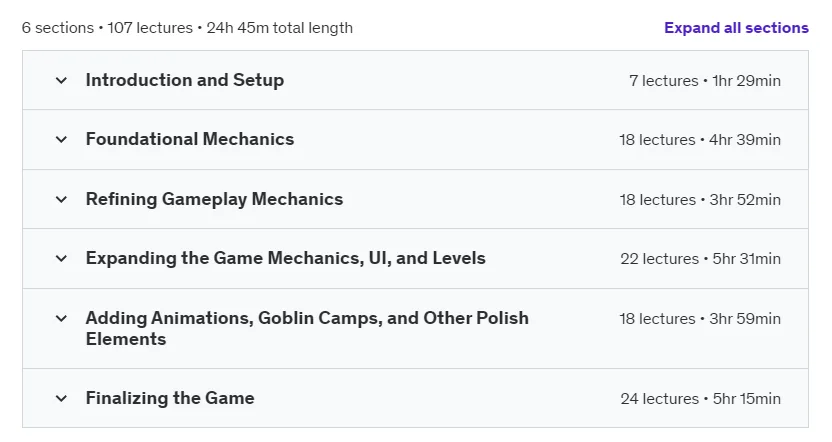This screenshot has height=442, width=832.
Task: Expand the Introduction and Setup chevron
Action: coord(62,81)
